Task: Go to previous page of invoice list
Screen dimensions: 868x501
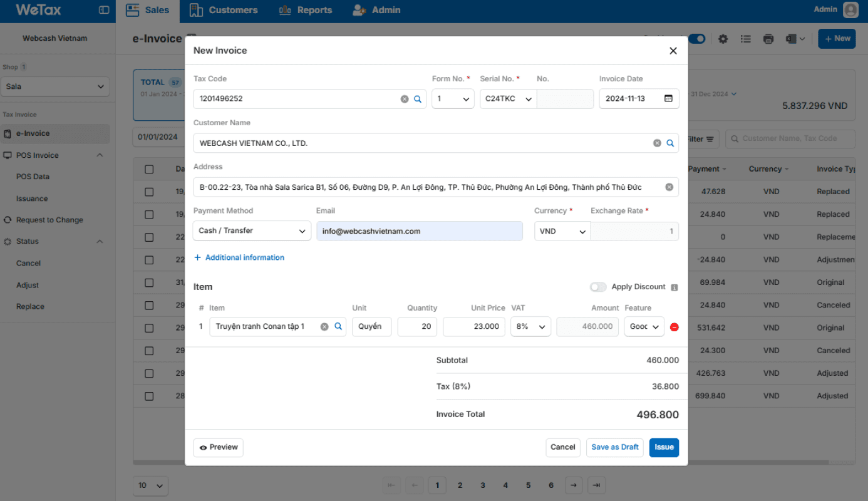Action: click(414, 485)
